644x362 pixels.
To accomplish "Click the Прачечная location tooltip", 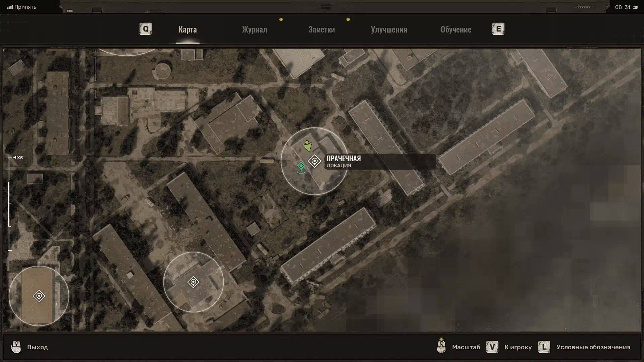I will point(380,162).
